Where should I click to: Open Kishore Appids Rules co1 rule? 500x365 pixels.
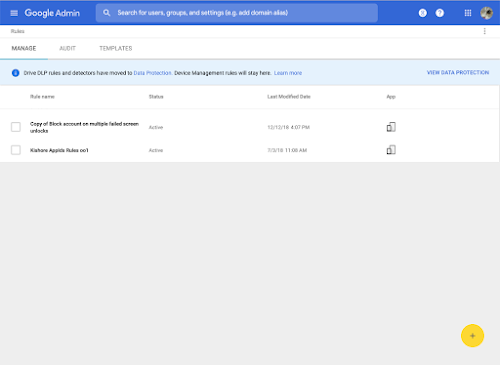pyautogui.click(x=59, y=150)
